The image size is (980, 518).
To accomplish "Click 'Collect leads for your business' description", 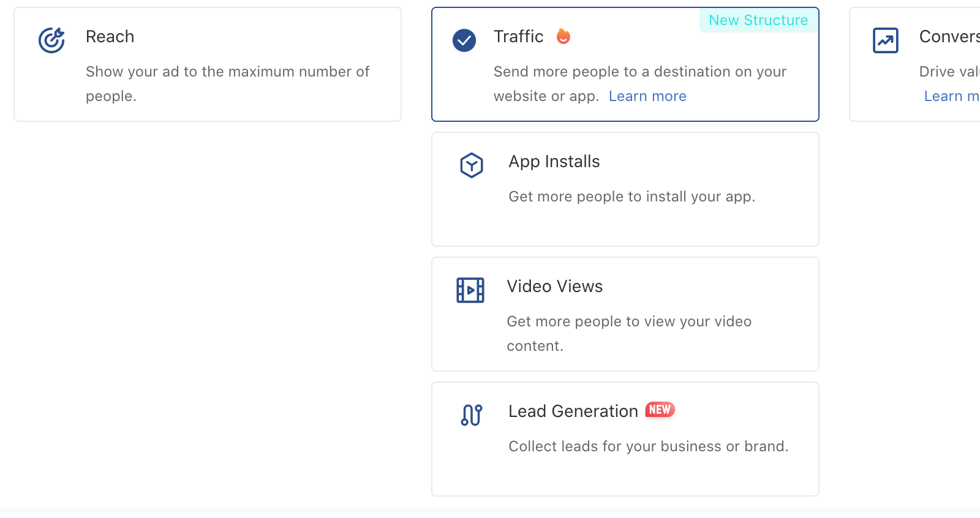I will pos(648,446).
